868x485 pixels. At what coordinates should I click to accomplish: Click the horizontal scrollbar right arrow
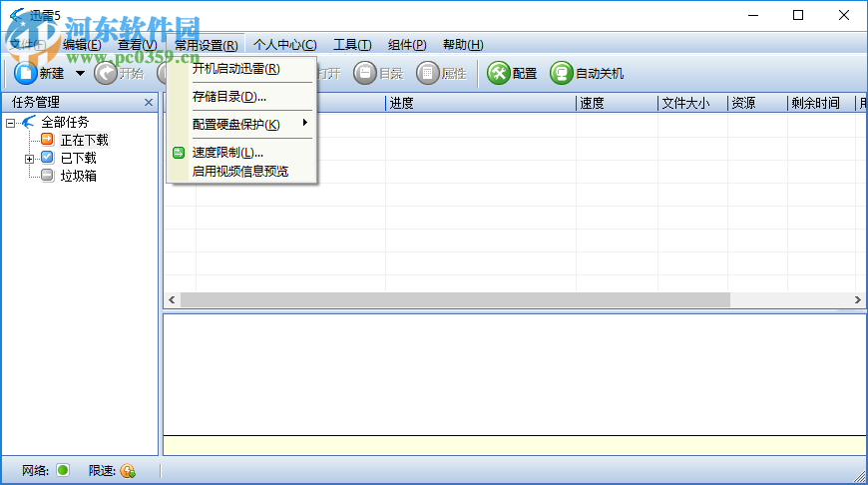[x=857, y=299]
